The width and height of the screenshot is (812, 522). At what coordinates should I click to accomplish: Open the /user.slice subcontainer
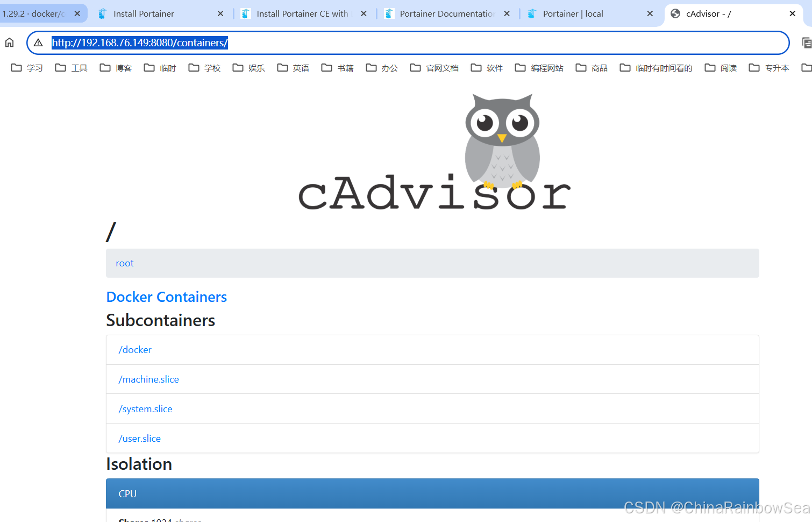coord(139,438)
